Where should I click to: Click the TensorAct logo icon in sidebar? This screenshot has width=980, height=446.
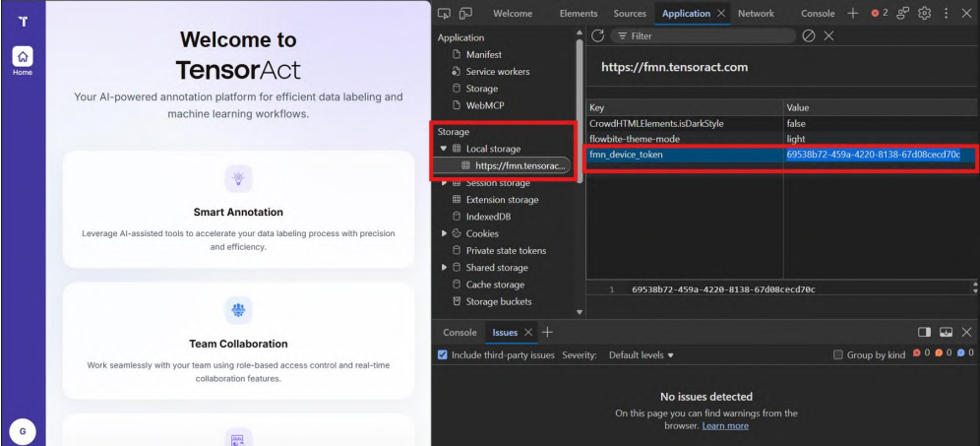[24, 22]
